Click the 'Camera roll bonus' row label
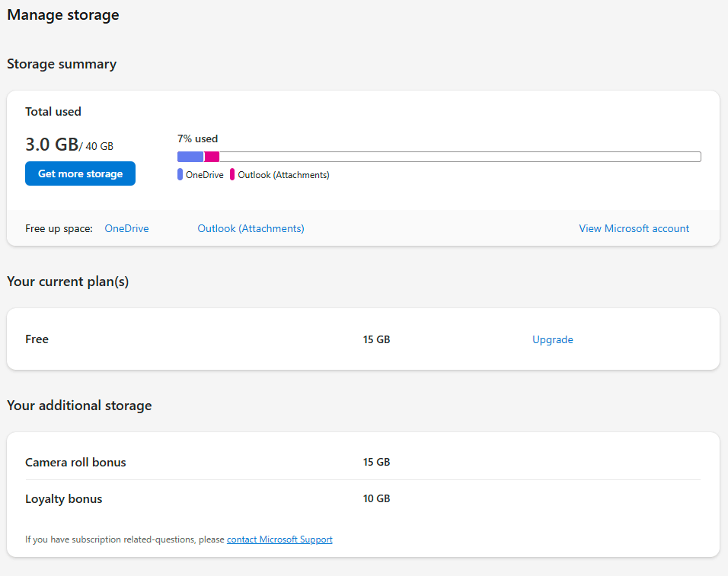The width and height of the screenshot is (728, 576). (x=75, y=463)
